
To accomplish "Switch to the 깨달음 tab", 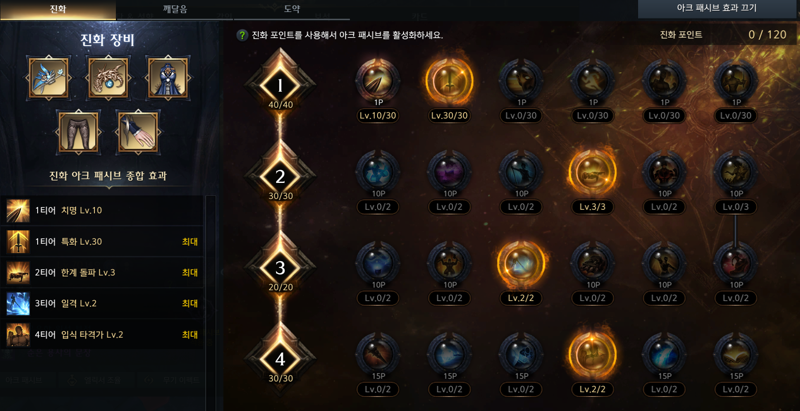I will (x=175, y=9).
